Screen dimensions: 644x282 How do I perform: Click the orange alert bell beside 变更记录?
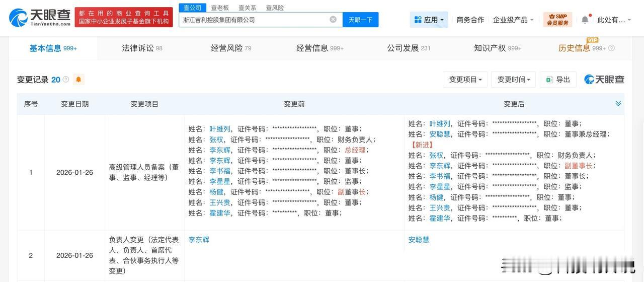tap(78, 80)
